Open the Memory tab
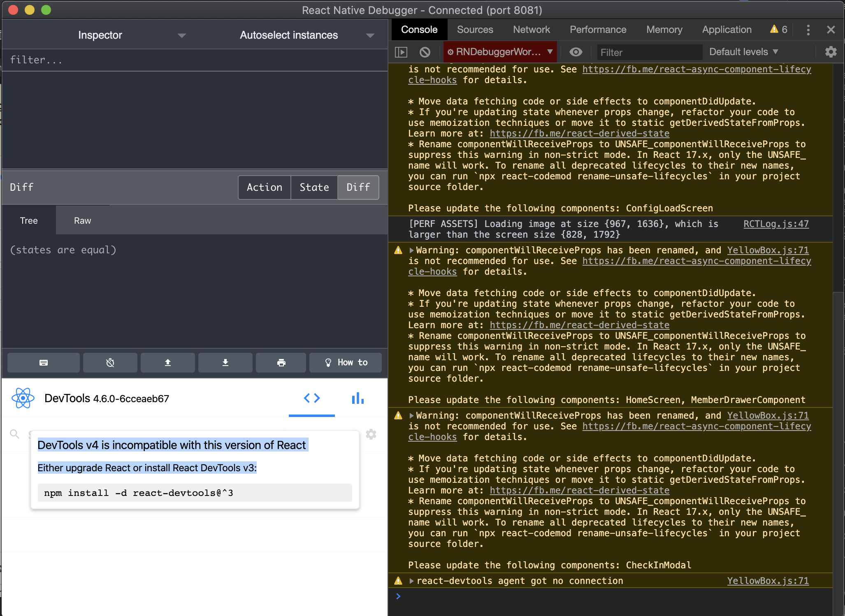The image size is (845, 616). pyautogui.click(x=664, y=30)
